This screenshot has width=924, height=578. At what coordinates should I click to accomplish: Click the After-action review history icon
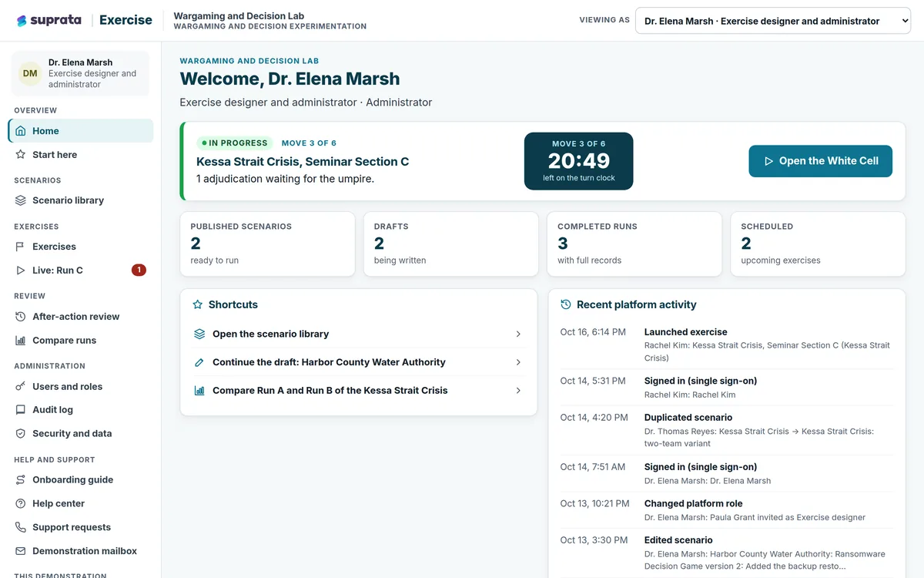[x=21, y=317]
